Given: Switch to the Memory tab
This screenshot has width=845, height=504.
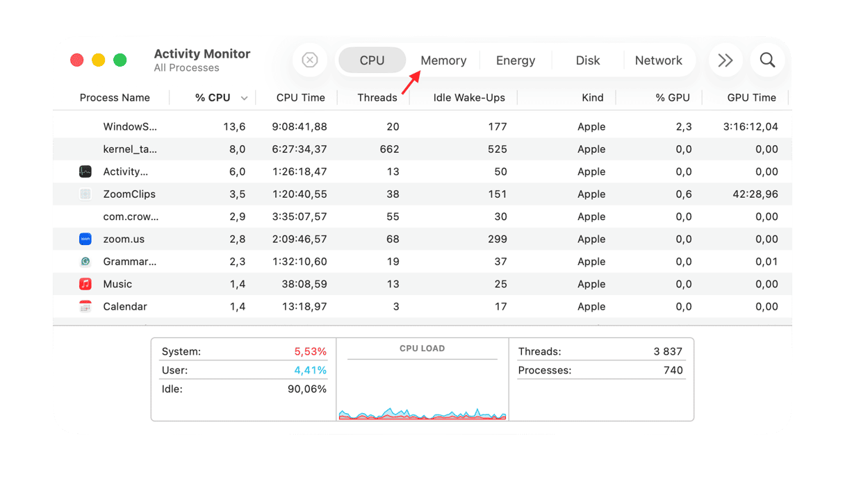Looking at the screenshot, I should (443, 60).
